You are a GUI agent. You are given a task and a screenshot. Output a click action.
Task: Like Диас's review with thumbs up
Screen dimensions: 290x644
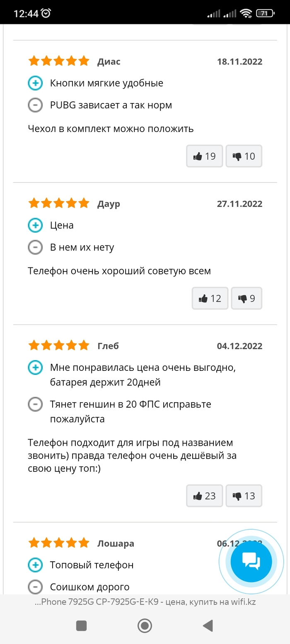point(205,156)
